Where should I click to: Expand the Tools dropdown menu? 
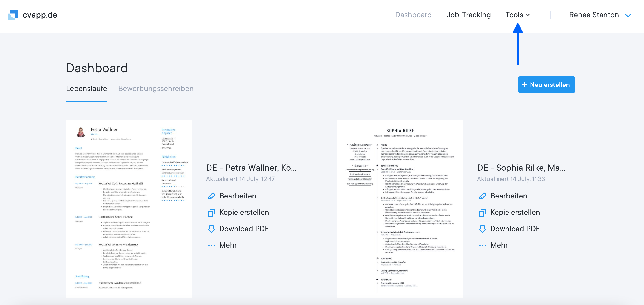[x=517, y=15]
